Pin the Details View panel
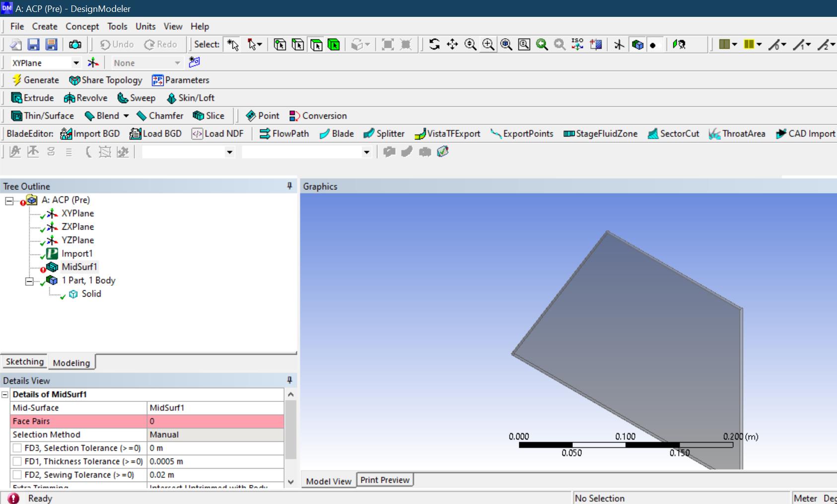Viewport: 837px width, 504px height. click(x=289, y=380)
